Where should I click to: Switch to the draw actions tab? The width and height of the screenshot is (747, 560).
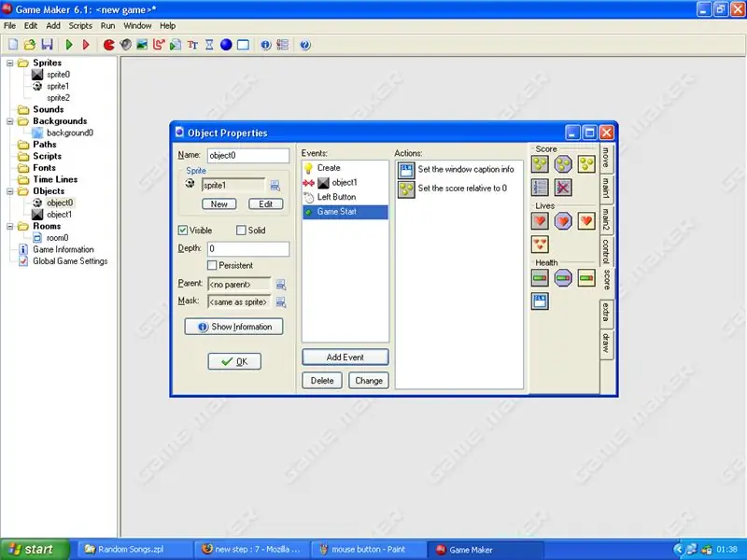point(606,343)
